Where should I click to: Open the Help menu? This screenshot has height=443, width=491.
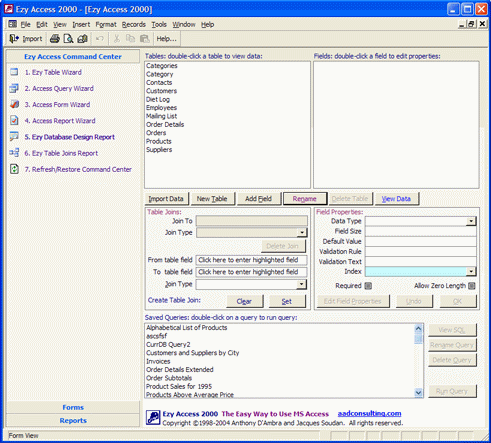coord(207,25)
